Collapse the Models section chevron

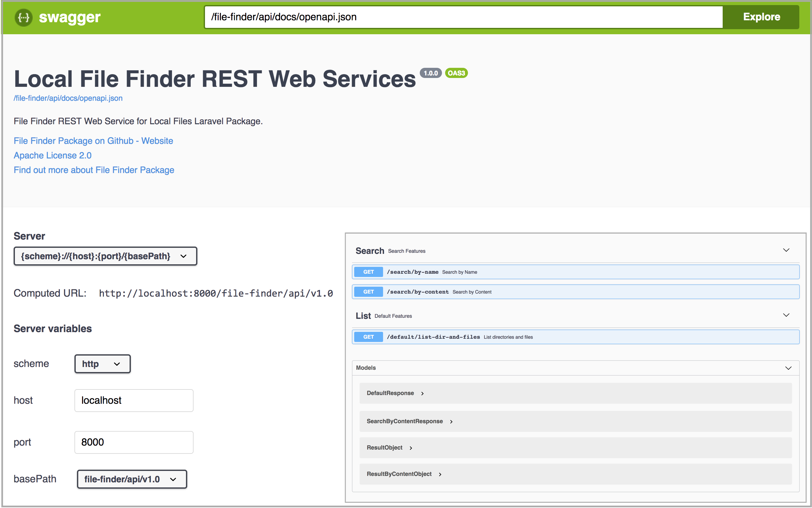coord(788,368)
